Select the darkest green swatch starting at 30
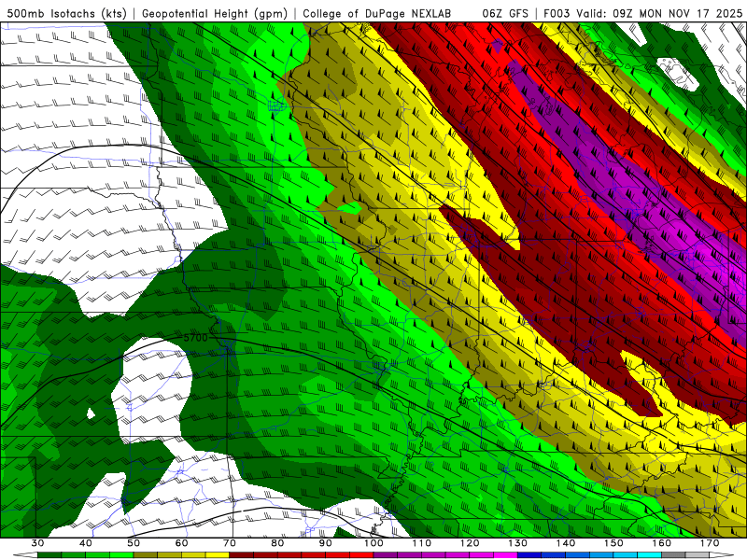This screenshot has width=747, height=560. (x=49, y=554)
